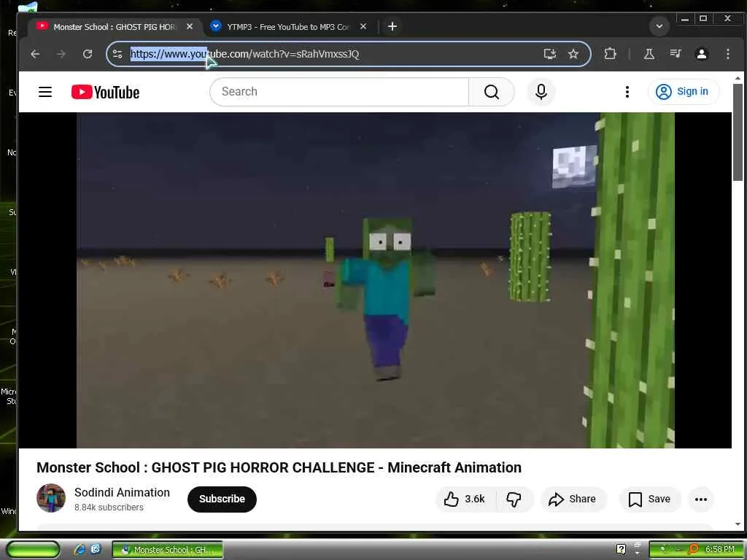Viewport: 747px width, 560px height.
Task: Click scrollbar up arrow
Action: tap(738, 78)
